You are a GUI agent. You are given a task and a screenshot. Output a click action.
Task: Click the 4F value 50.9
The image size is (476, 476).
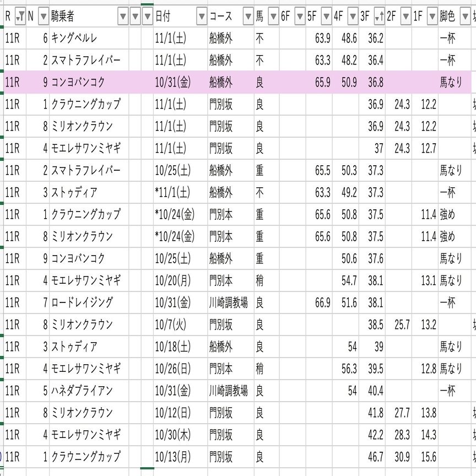pyautogui.click(x=349, y=82)
